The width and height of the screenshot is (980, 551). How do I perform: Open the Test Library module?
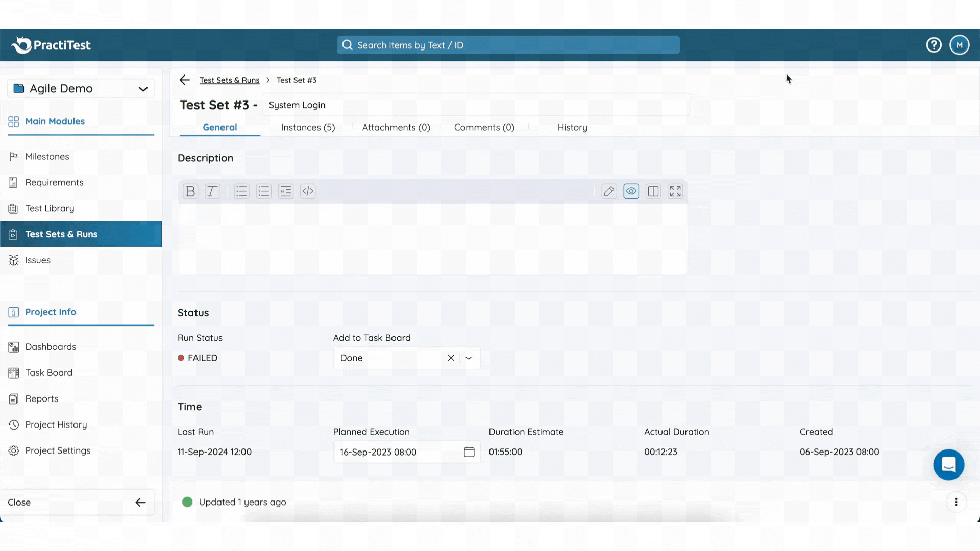pos(50,208)
